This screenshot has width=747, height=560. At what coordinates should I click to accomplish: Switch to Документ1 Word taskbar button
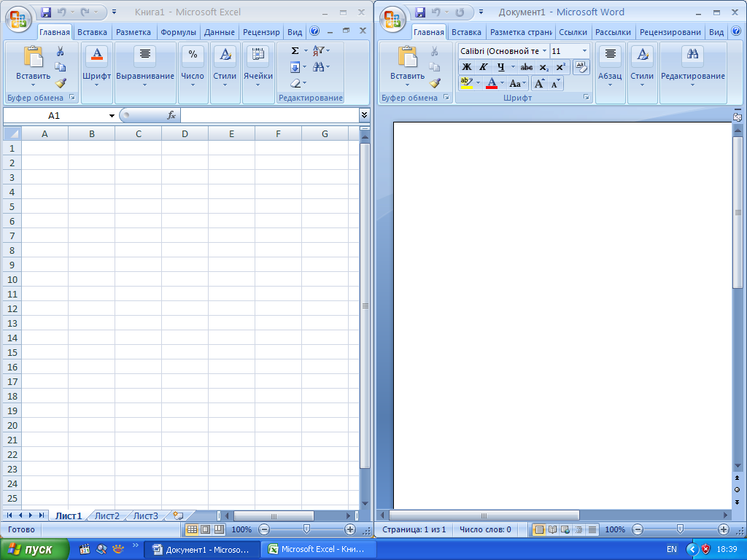click(202, 550)
